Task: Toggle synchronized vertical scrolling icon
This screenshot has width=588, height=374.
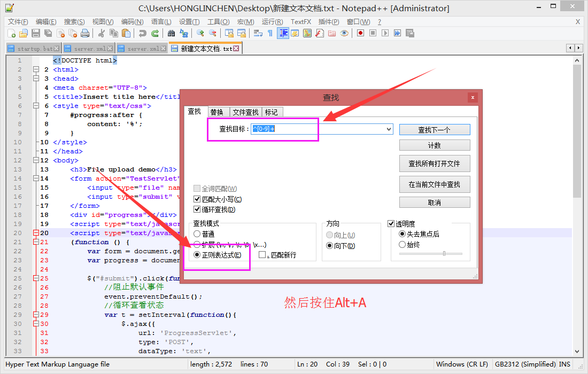Action: pyautogui.click(x=229, y=33)
